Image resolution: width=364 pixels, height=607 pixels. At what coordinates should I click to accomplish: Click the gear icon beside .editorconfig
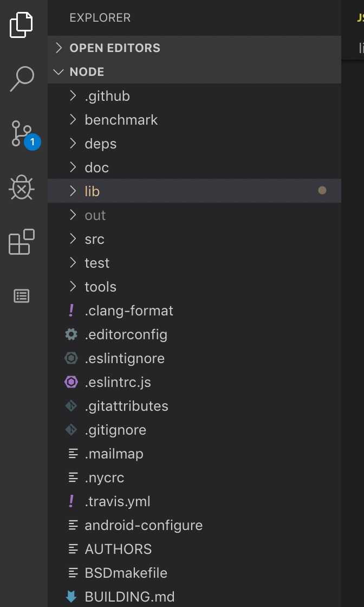coord(71,334)
